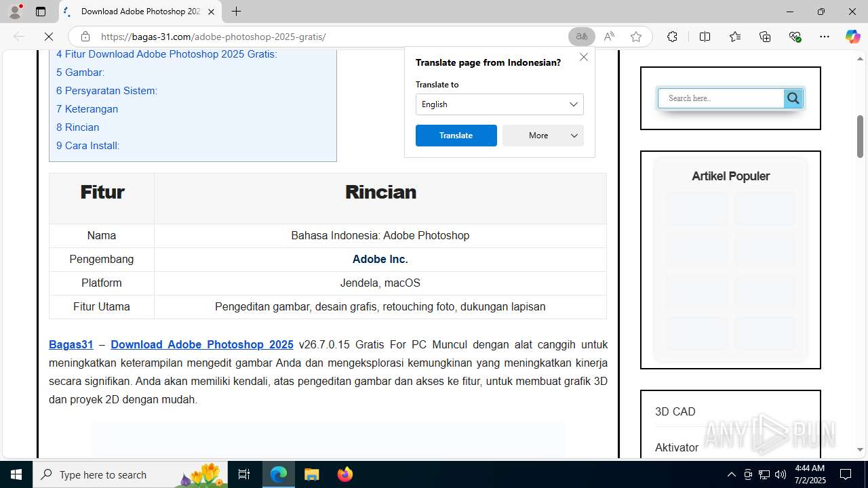Screen dimensions: 868x488
Task: Click the Artikel Populer heading
Action: (x=730, y=176)
